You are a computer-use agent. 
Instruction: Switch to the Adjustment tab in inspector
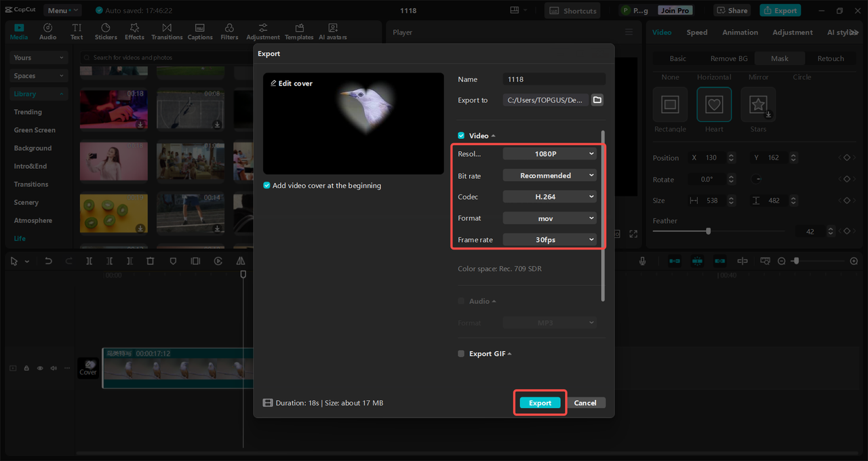click(793, 32)
